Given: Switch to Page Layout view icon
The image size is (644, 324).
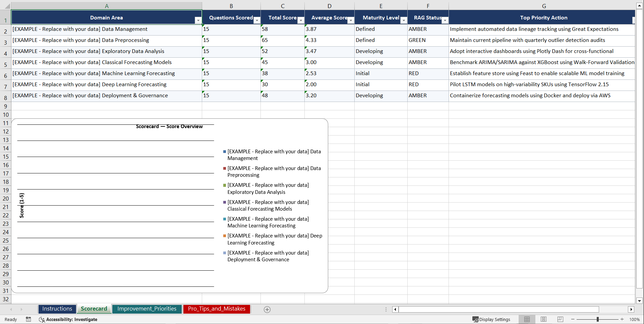Looking at the screenshot, I should 543,319.
